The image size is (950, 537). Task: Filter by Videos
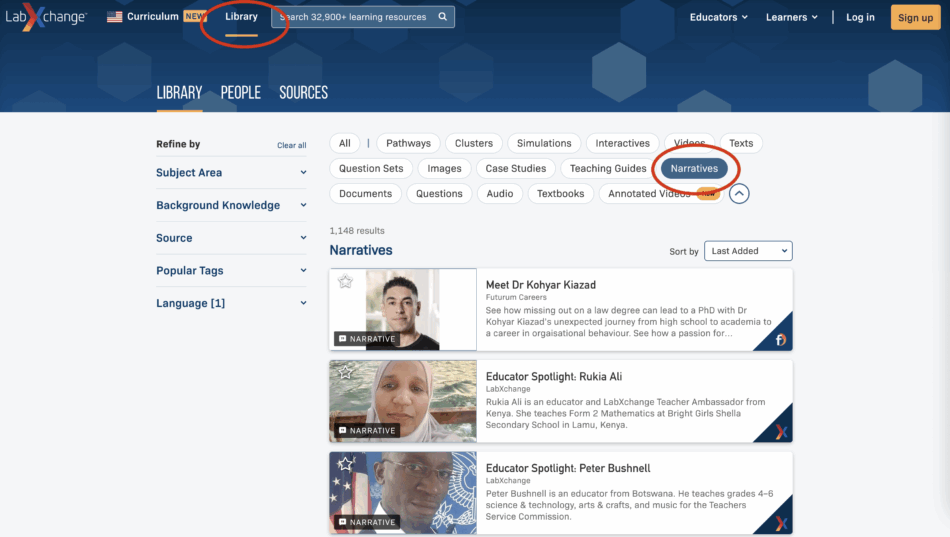689,144
